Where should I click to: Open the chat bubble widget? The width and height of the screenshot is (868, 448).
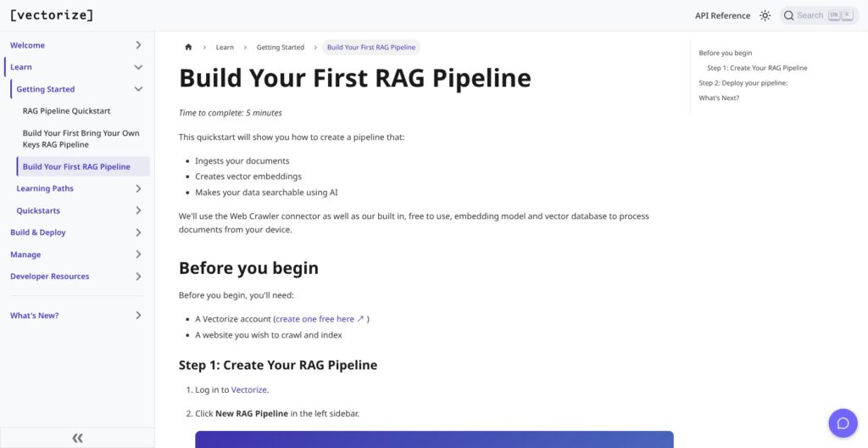coord(843,423)
